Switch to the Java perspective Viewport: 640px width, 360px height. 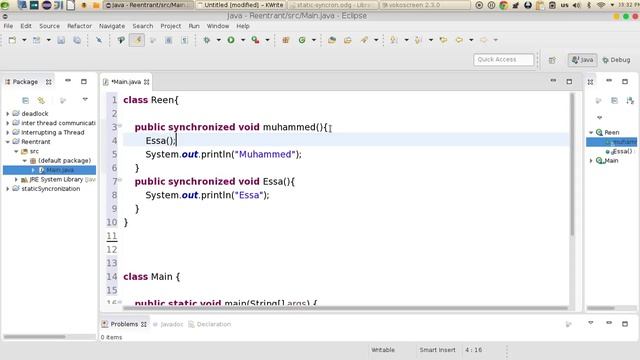(582, 60)
